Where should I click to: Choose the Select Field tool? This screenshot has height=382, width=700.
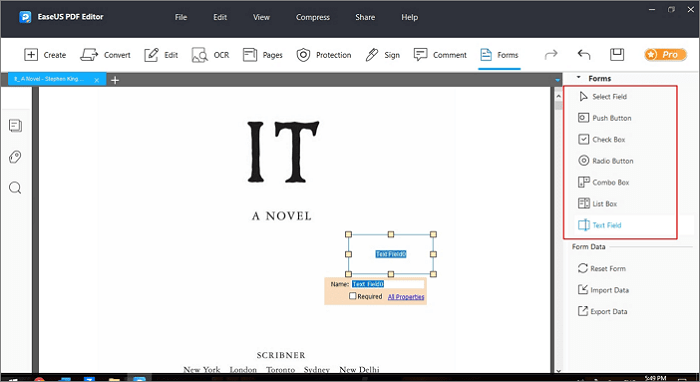(x=603, y=96)
